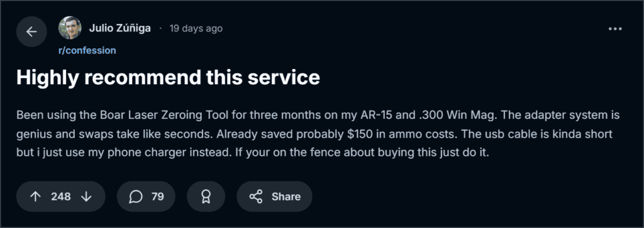This screenshot has width=644, height=228.
Task: Visit the r/confession community link
Action: point(87,50)
